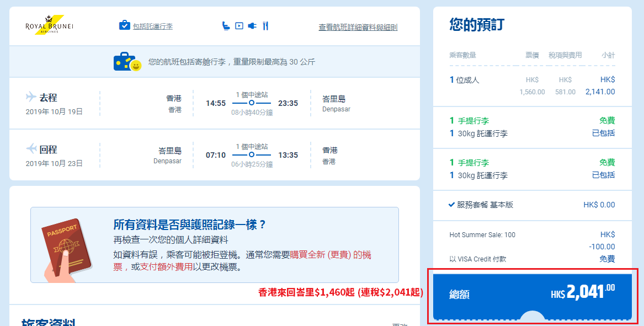This screenshot has width=644, height=326.
Task: Click the 2,141.00 subtotal value
Action: (x=600, y=92)
